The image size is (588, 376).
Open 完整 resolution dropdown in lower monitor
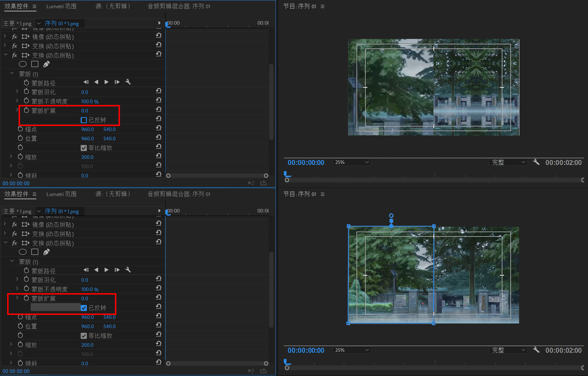[508, 350]
